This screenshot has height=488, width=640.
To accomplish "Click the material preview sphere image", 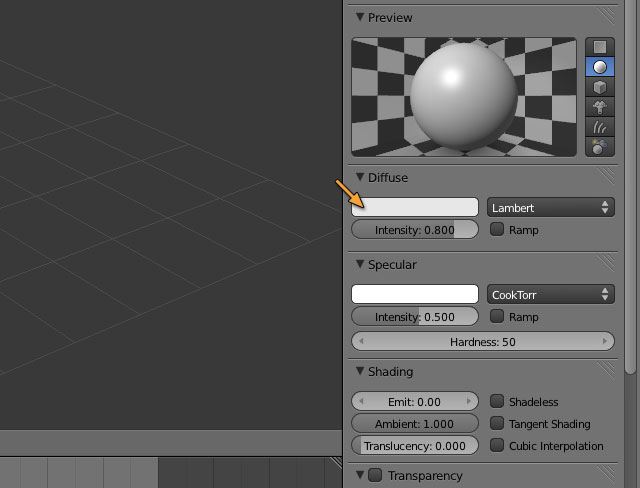I will tap(463, 97).
